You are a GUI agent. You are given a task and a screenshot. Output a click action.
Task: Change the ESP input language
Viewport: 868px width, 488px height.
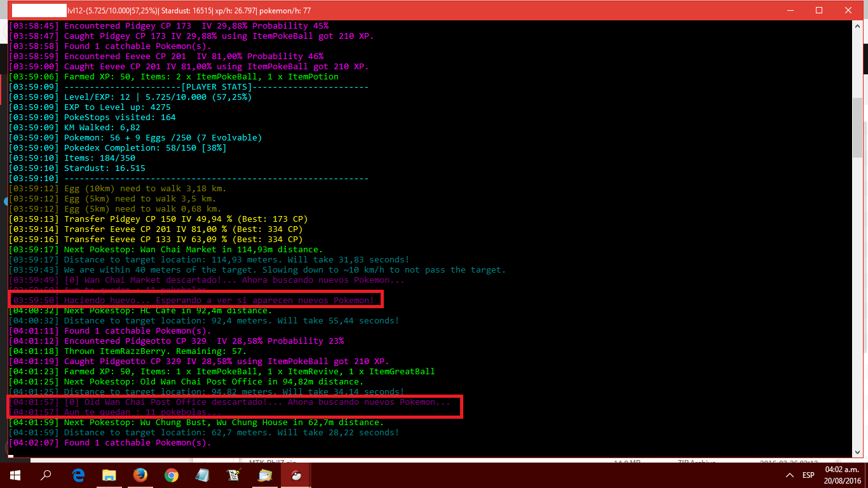coord(808,475)
